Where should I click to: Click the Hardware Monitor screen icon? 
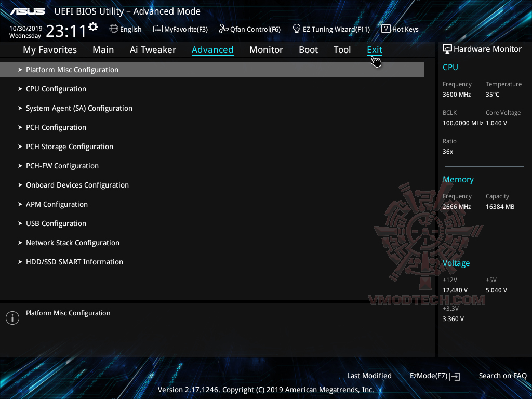pos(447,49)
